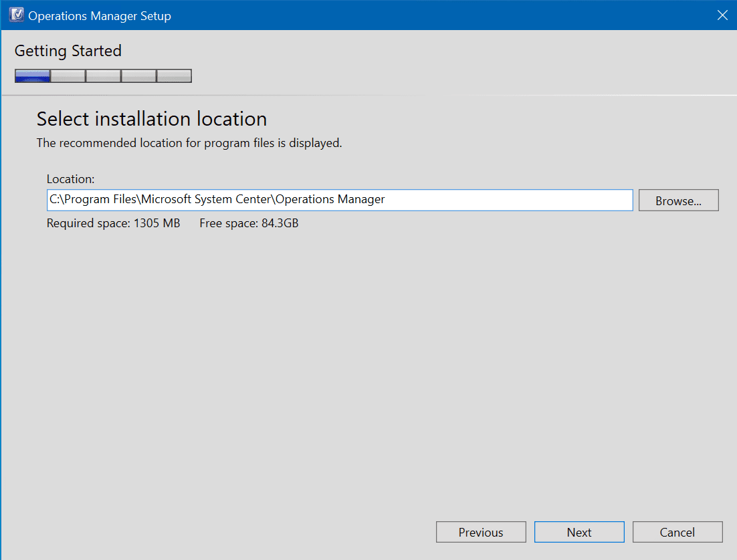
Task: Click the last progress bar segment
Action: (174, 75)
